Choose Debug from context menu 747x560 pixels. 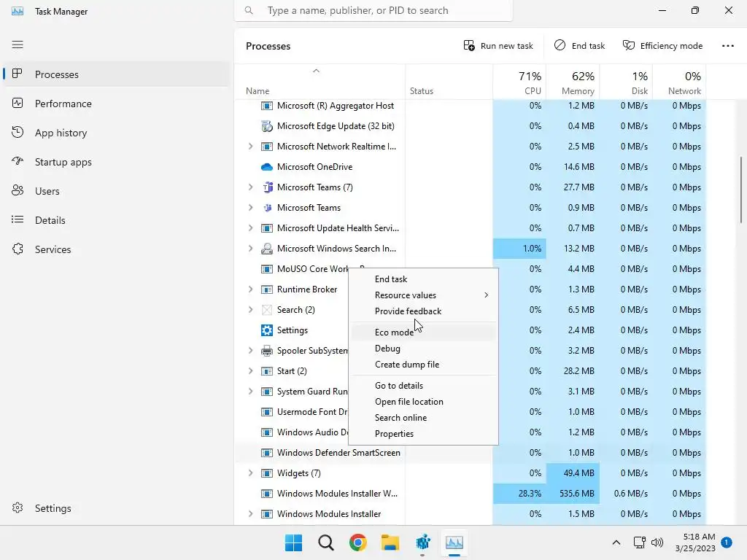point(423,348)
